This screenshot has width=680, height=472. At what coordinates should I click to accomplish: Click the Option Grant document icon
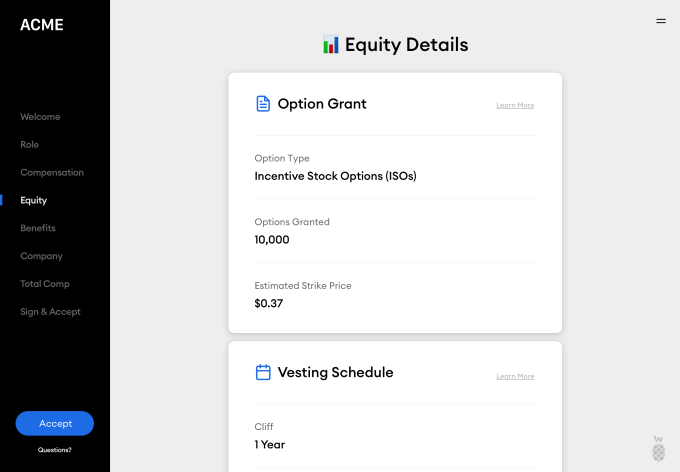(263, 103)
